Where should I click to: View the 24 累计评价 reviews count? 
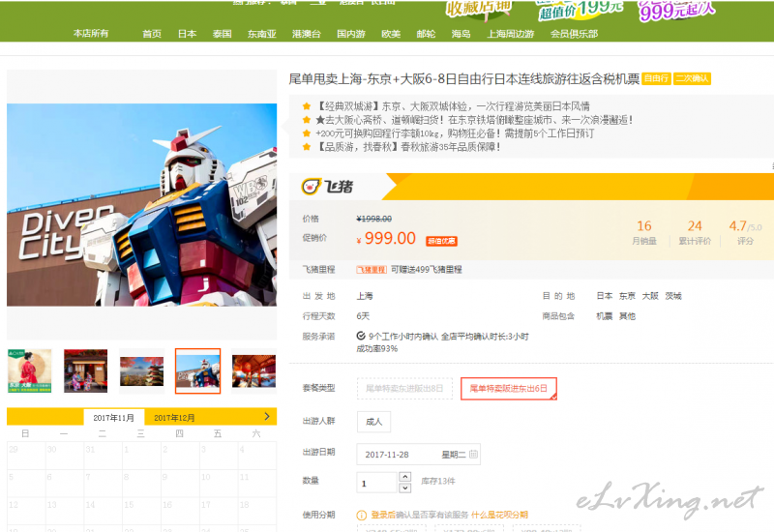click(x=695, y=232)
